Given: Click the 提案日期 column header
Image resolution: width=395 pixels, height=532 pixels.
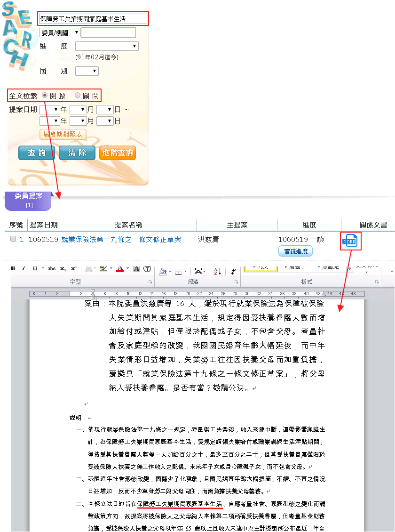Looking at the screenshot, I should (x=44, y=225).
